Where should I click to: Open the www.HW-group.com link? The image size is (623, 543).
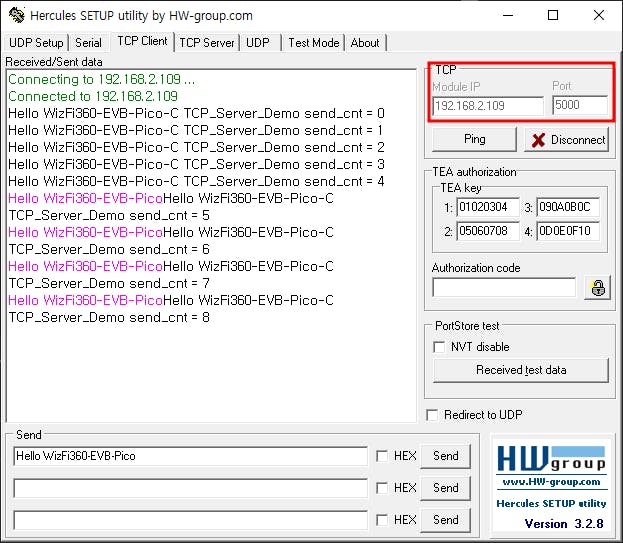coord(551,482)
